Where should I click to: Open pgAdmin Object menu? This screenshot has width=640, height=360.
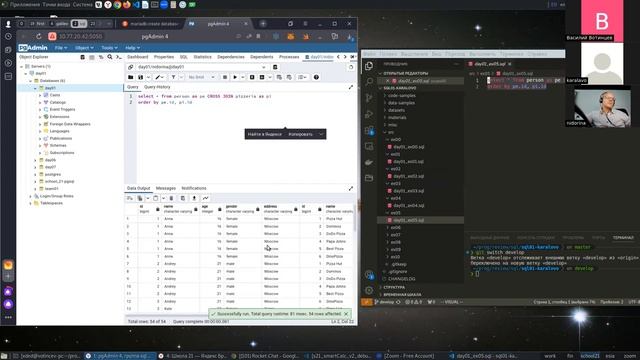[84, 48]
